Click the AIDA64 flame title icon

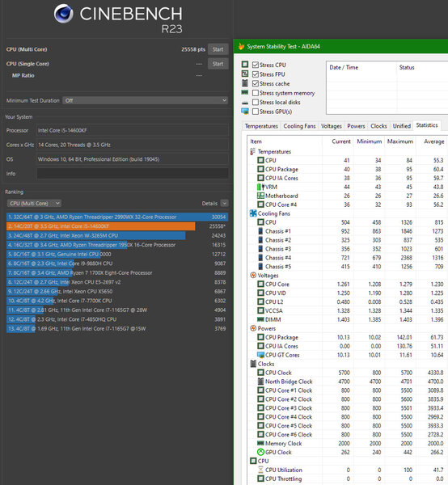pos(241,46)
